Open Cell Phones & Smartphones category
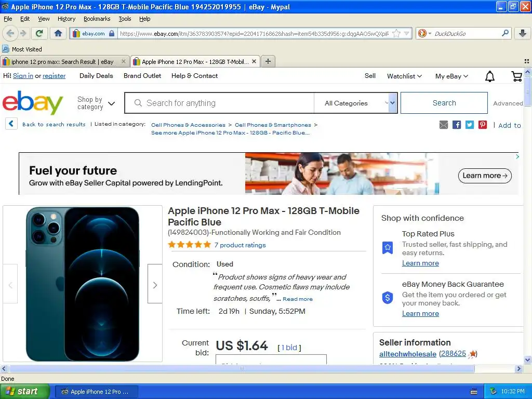This screenshot has width=532, height=399. (x=273, y=125)
